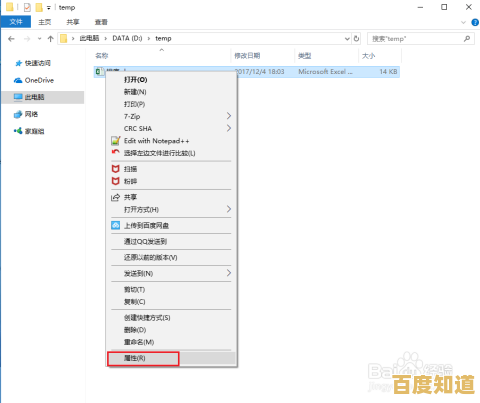
Task: Expand the 发送到(N) submenu
Action: pyautogui.click(x=171, y=274)
